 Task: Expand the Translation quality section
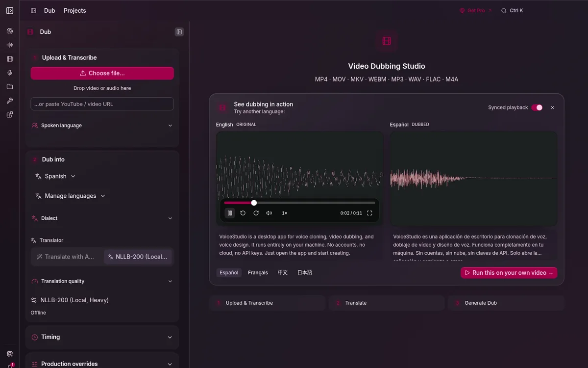pos(102,281)
